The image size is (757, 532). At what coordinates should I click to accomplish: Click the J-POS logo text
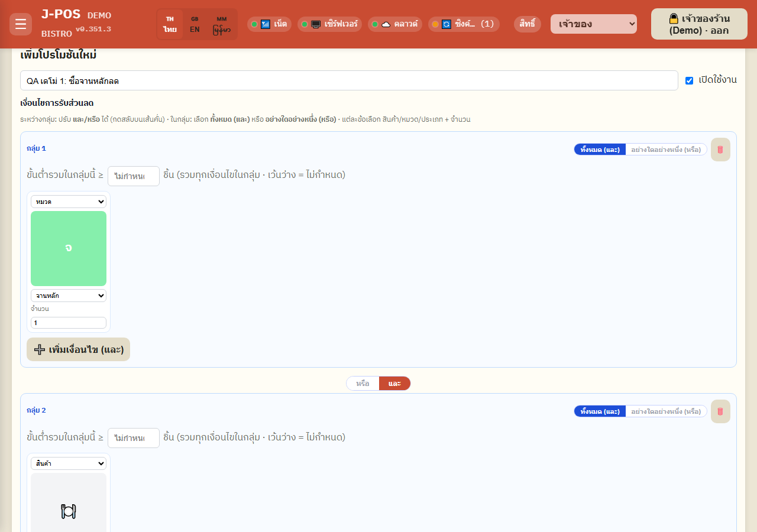pos(61,14)
